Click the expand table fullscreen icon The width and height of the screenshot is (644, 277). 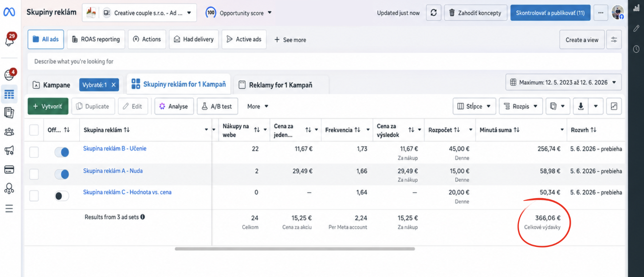(614, 106)
